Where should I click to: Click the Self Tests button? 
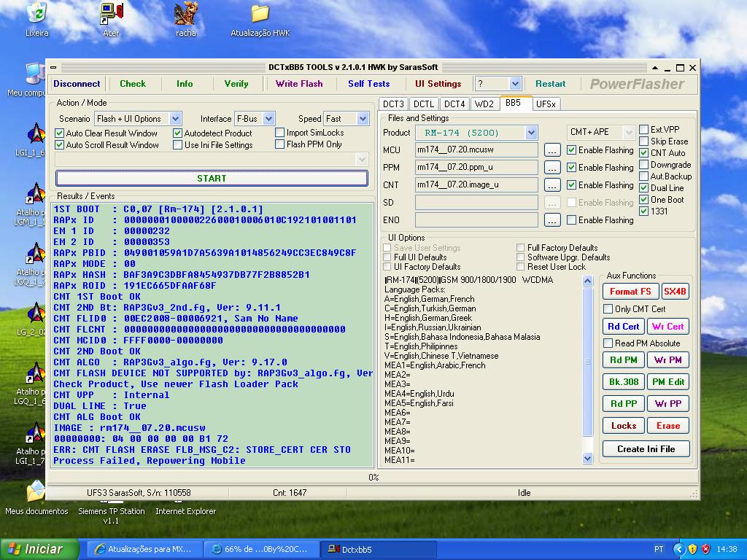click(x=368, y=84)
